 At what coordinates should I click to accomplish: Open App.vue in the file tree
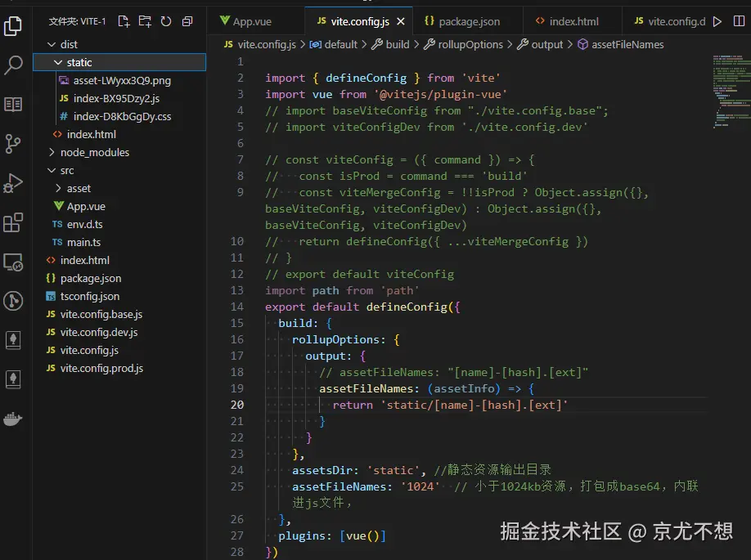(86, 206)
